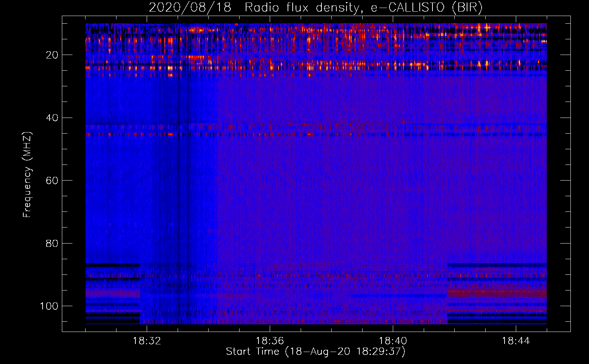Click the '80' frequency tick label
Image resolution: width=589 pixels, height=364 pixels.
point(52,243)
